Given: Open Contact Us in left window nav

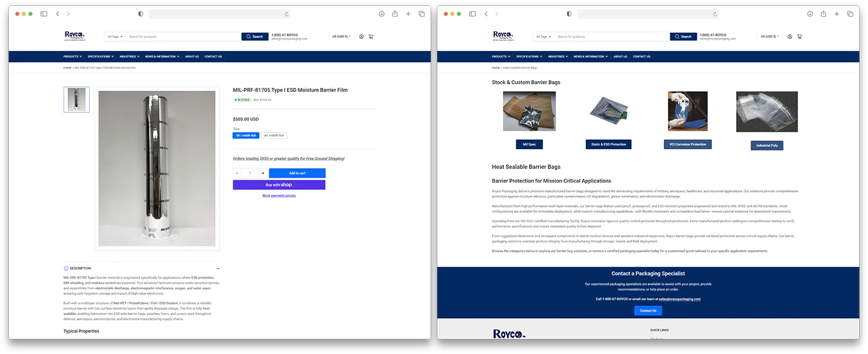Looking at the screenshot, I should coord(213,57).
